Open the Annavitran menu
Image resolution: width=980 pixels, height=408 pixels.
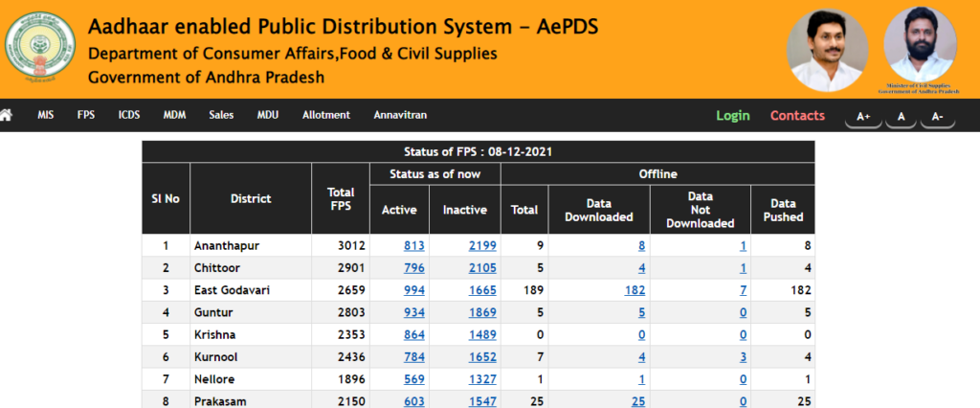pyautogui.click(x=400, y=115)
